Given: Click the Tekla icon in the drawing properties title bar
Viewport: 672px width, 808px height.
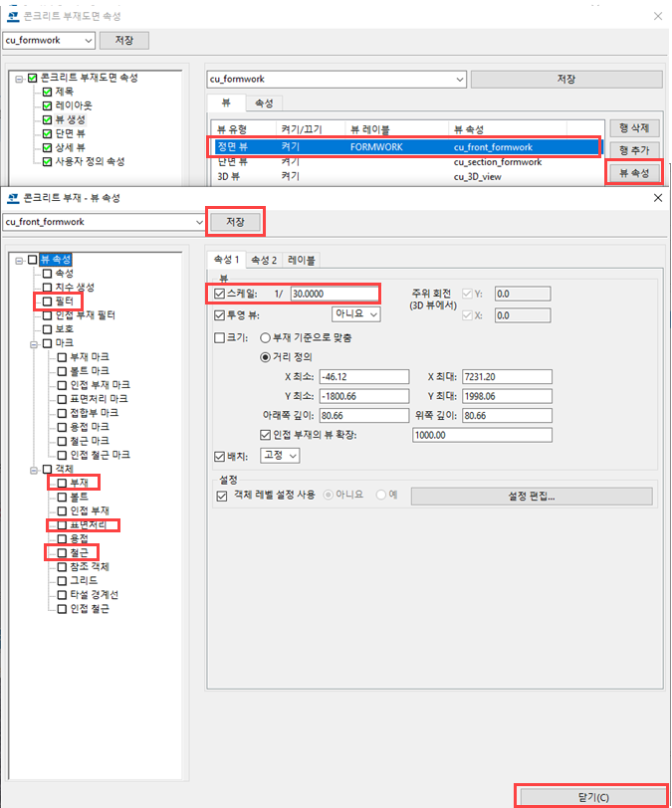Looking at the screenshot, I should [x=13, y=16].
